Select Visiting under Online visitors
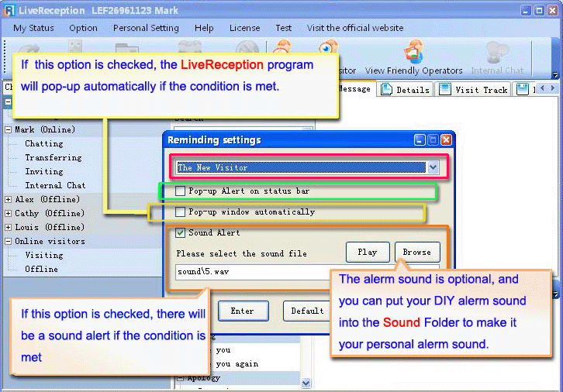 point(43,256)
